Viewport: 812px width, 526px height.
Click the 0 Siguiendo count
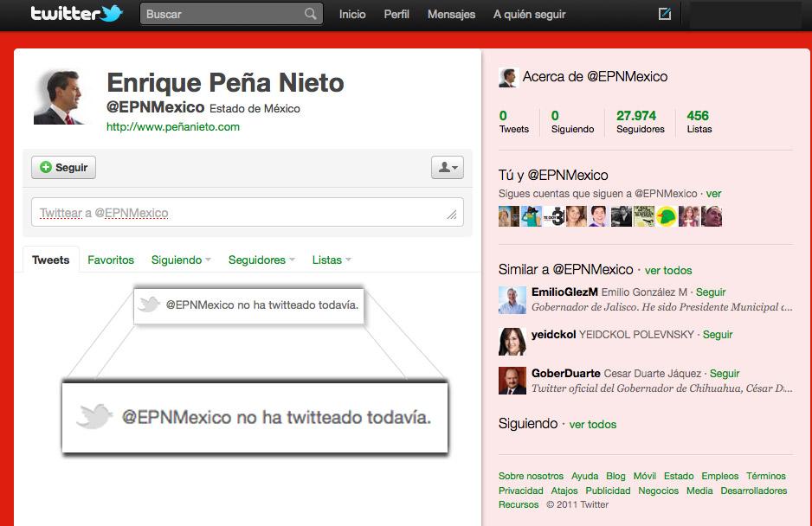[x=572, y=122]
